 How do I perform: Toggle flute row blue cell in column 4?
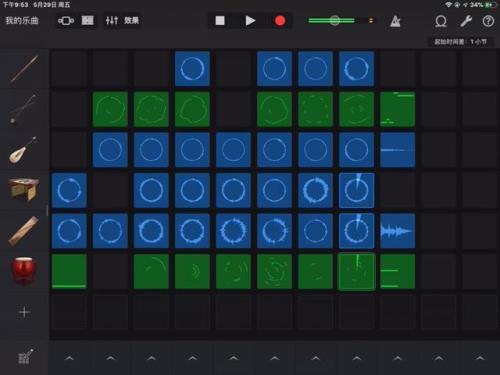click(192, 69)
